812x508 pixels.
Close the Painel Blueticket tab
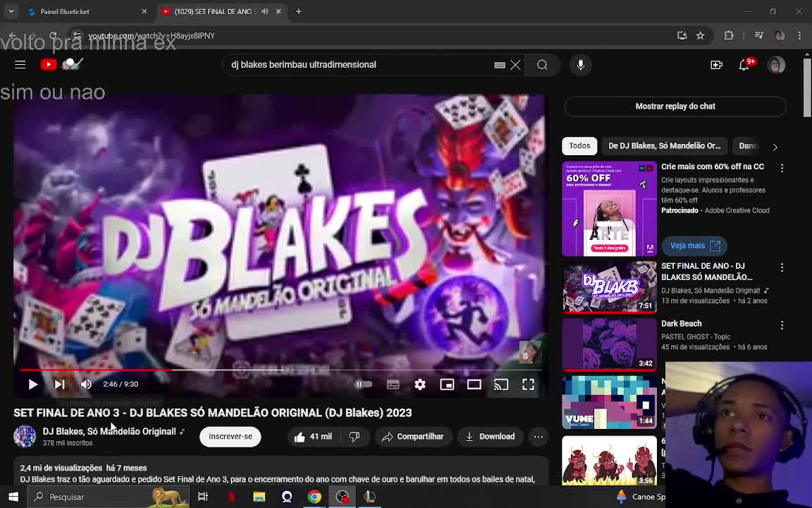click(144, 11)
